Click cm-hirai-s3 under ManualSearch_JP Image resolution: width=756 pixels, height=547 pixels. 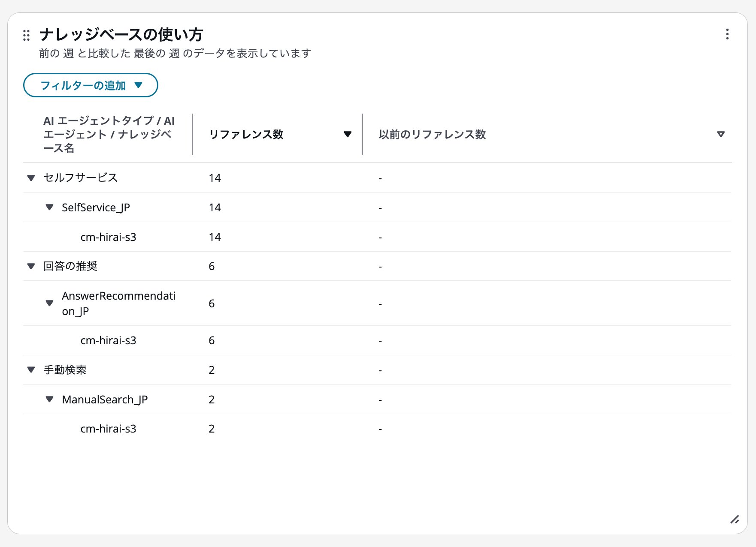109,428
